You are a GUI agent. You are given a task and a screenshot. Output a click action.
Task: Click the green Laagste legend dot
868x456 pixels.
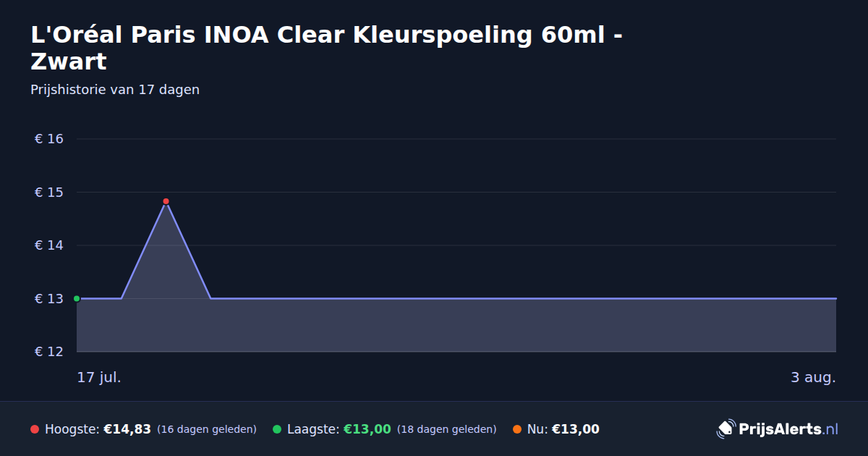(277, 429)
